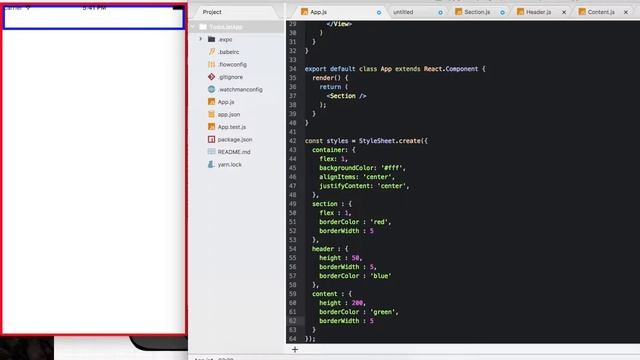640x360 pixels.
Task: Click the npm icon beside package.json
Action: coord(211,139)
